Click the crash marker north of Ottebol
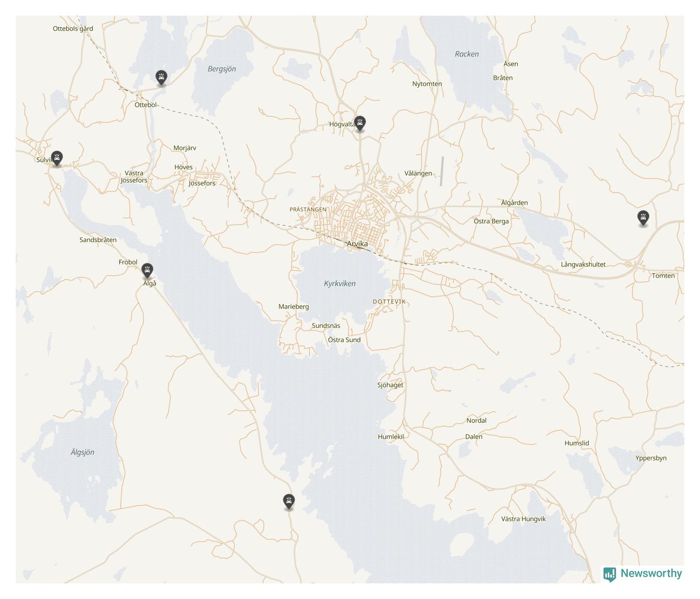The image size is (700, 599). pos(161,78)
